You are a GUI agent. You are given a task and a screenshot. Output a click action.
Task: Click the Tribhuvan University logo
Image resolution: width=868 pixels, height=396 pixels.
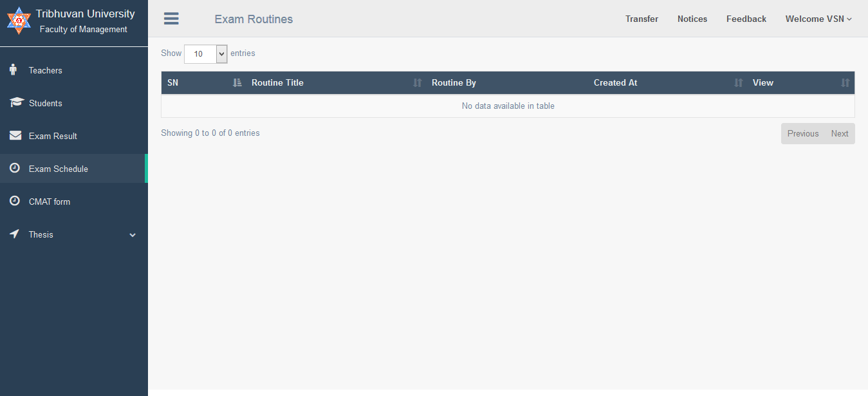(x=19, y=21)
